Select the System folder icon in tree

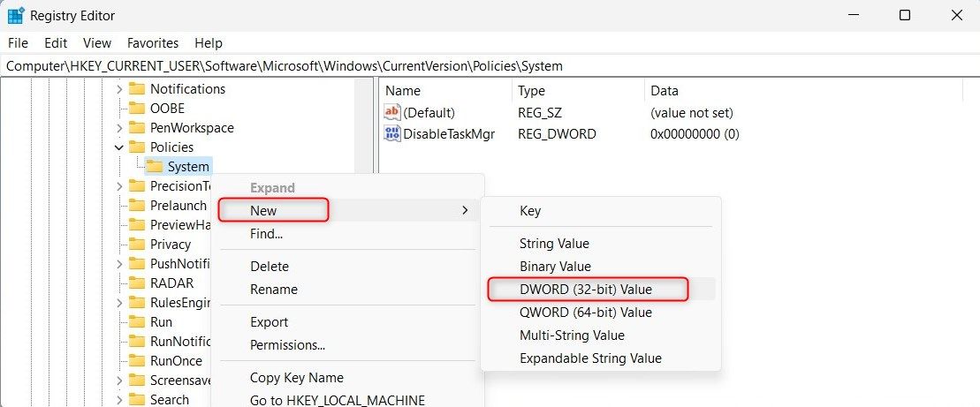(x=154, y=167)
